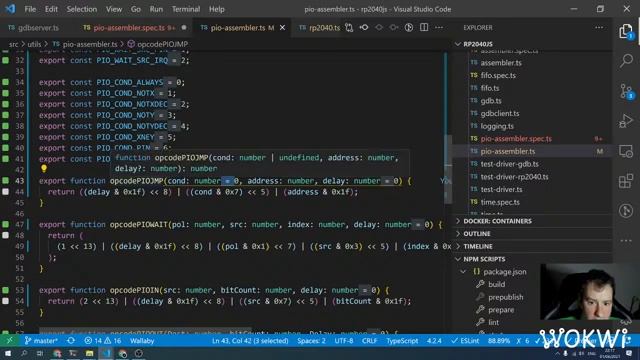Open the Extensions view
The height and width of the screenshot is (360, 640).
pos(626,181)
